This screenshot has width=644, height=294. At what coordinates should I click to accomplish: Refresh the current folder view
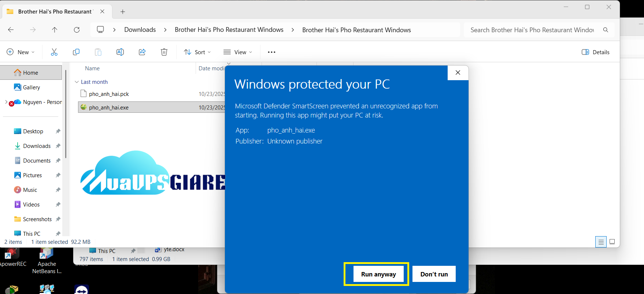click(77, 30)
